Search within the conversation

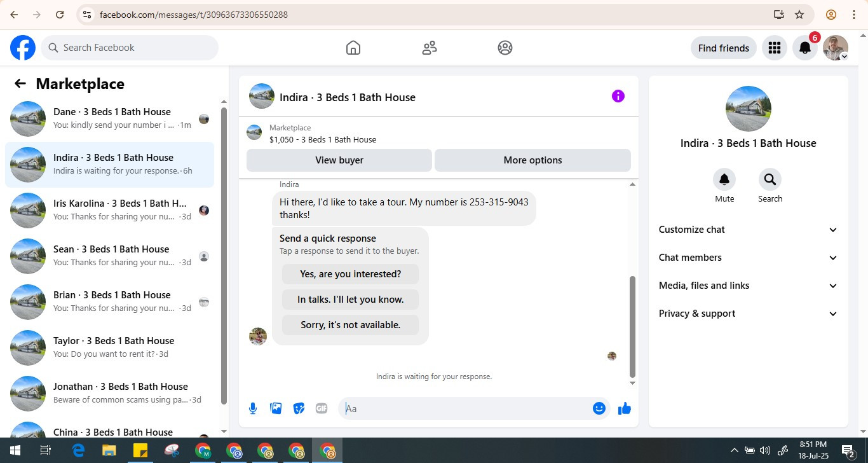pyautogui.click(x=770, y=179)
